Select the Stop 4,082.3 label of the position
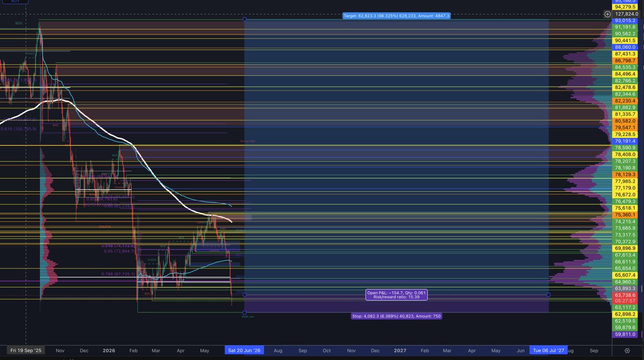This screenshot has width=644, height=360. pos(397,316)
